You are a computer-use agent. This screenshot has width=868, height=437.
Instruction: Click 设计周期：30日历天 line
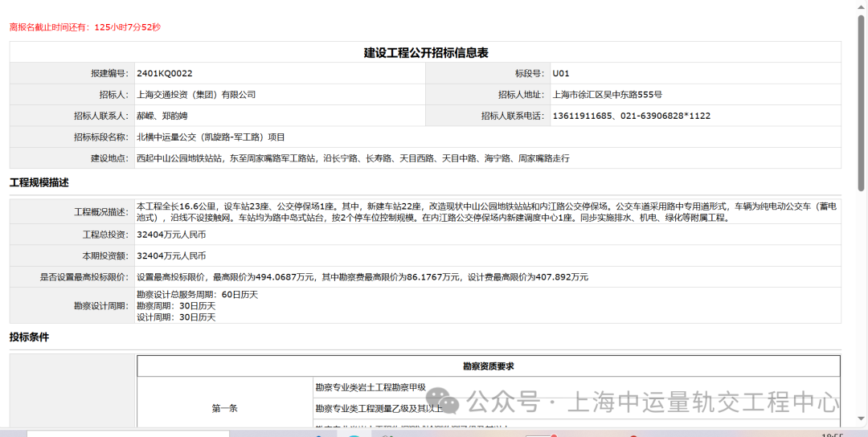[176, 317]
